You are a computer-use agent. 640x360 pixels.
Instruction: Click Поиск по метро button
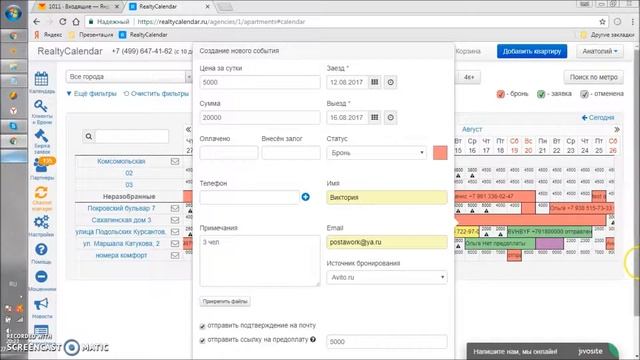(x=593, y=77)
